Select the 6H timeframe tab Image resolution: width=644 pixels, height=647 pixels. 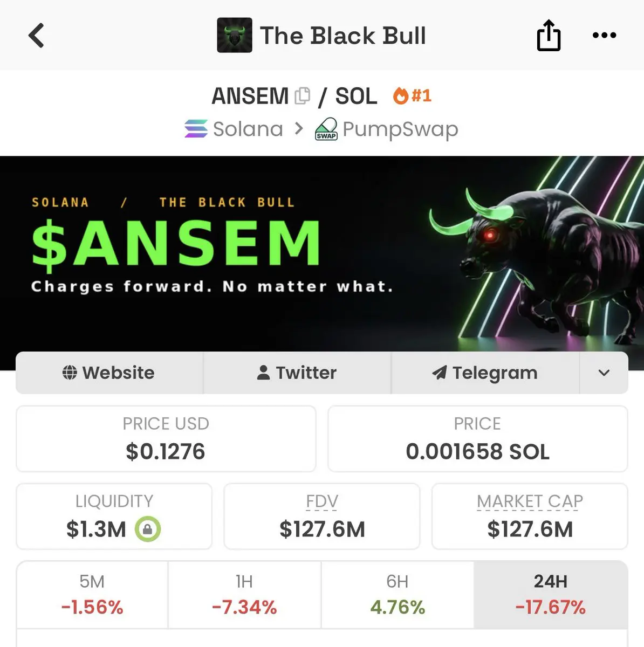(398, 595)
